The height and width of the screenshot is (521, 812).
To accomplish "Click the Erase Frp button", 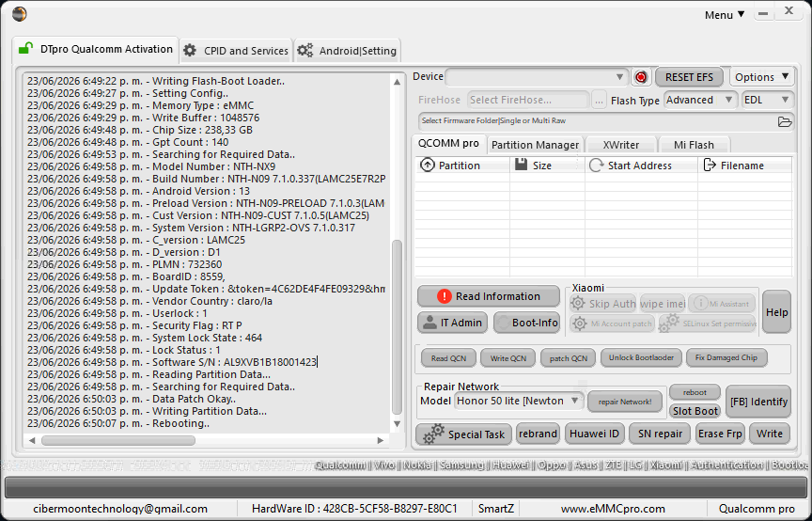I will point(720,434).
